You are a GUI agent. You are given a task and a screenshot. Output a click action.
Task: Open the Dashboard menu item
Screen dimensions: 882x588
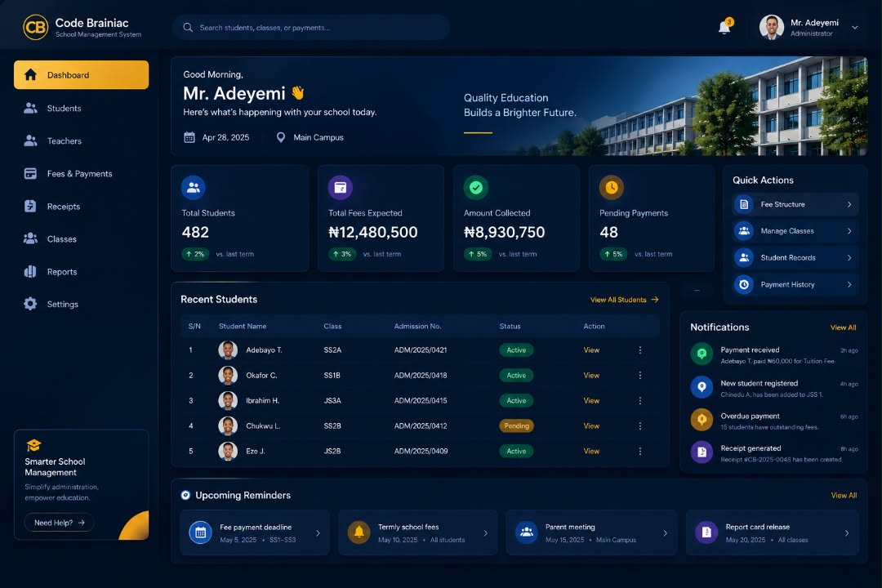click(81, 75)
